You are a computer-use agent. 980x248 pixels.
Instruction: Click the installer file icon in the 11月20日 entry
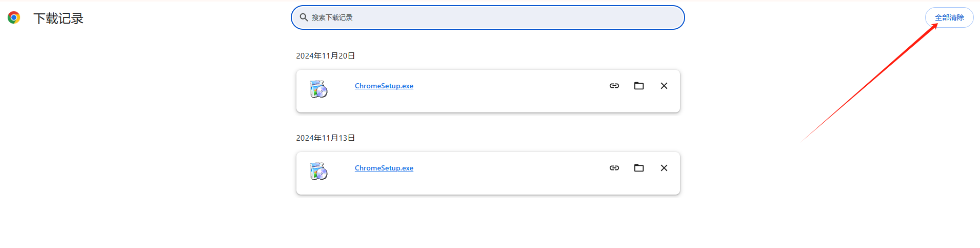click(x=318, y=89)
